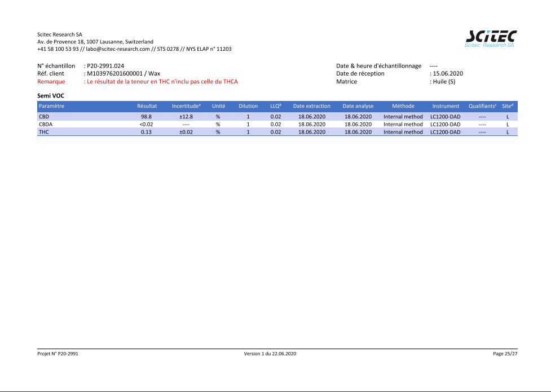Click the Incertitude column header
The image size is (551, 392).
(x=186, y=106)
